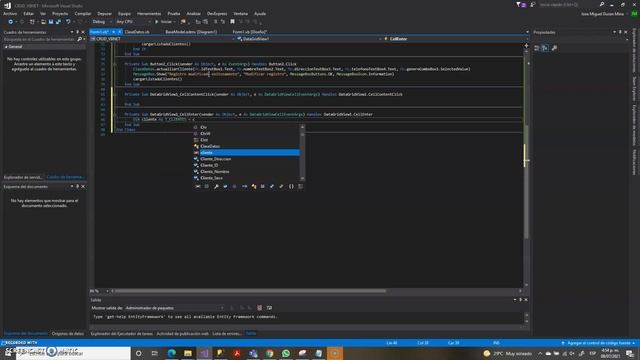Click the navigate backward toolbar icon
This screenshot has height=360, width=640.
(x=11, y=22)
